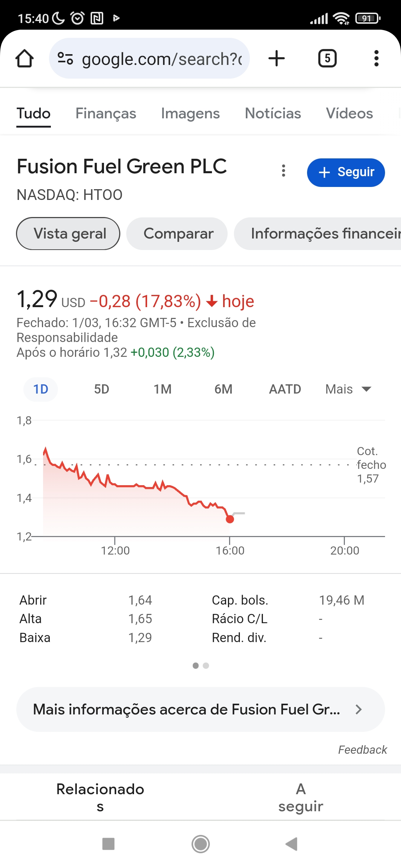
Task: Open stock card three-dot options
Action: 284,171
